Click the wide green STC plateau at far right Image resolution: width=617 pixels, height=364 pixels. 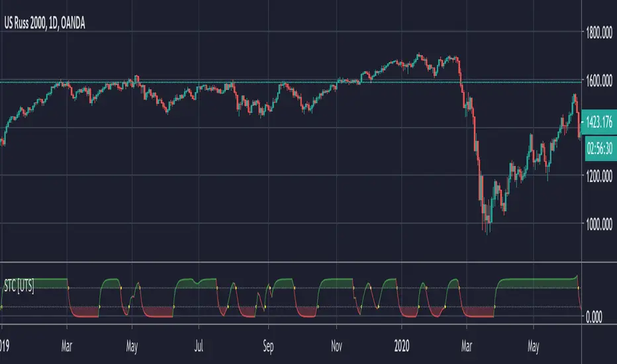coord(536,283)
